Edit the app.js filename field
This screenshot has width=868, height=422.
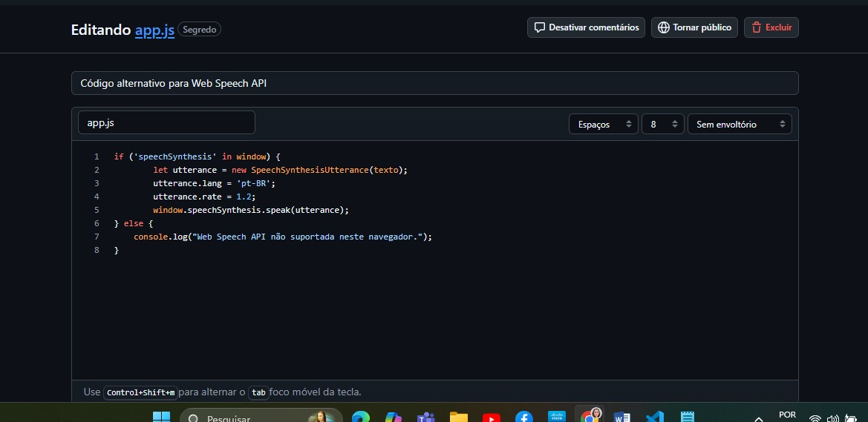click(x=166, y=122)
